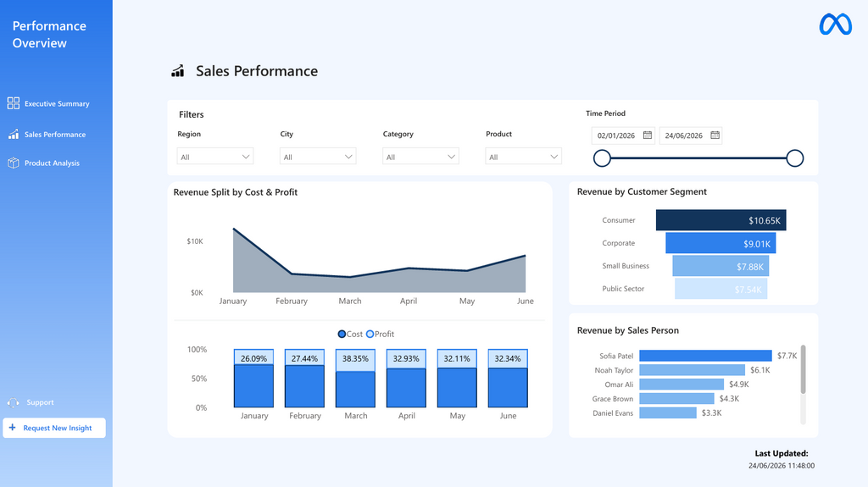Click the Executive Summary grid icon

click(14, 103)
